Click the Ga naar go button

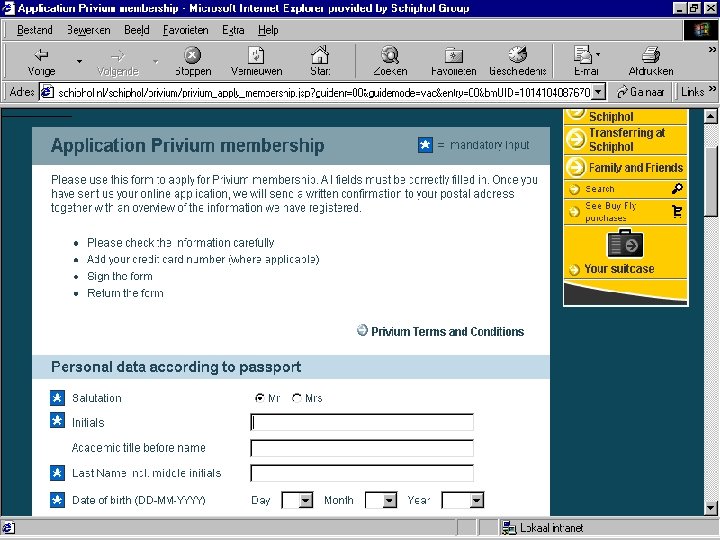(641, 92)
